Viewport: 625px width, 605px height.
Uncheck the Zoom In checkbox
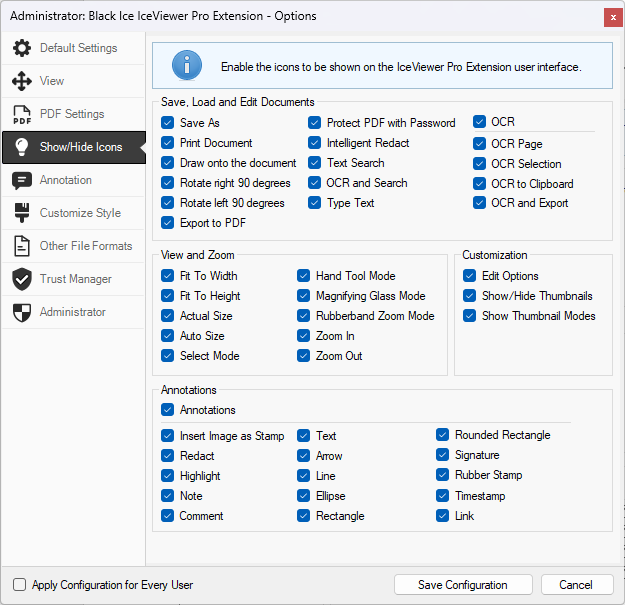coord(304,336)
